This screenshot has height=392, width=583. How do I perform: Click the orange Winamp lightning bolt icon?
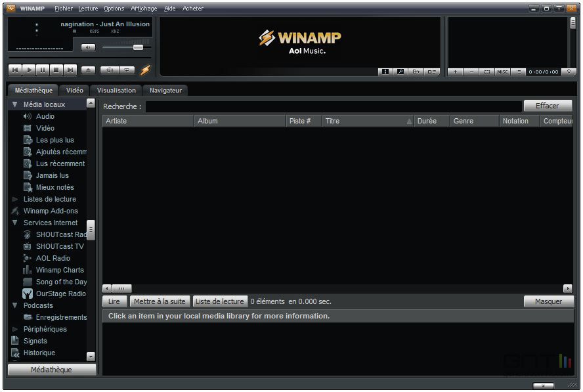tap(145, 70)
